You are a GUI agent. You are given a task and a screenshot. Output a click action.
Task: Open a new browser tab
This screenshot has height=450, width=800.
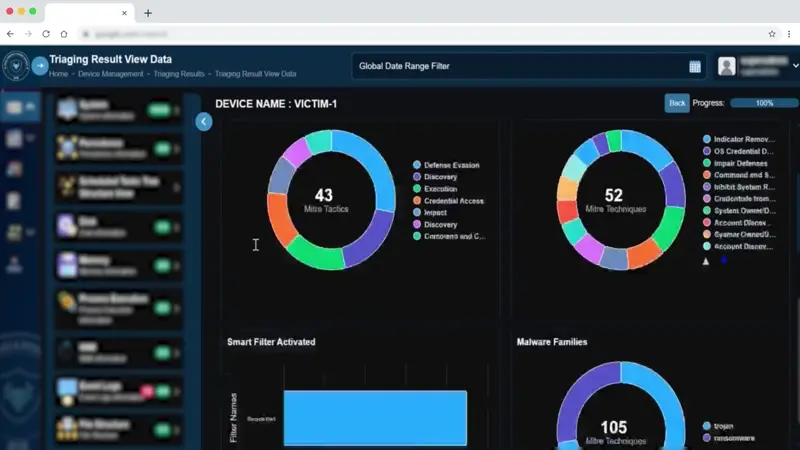point(148,13)
